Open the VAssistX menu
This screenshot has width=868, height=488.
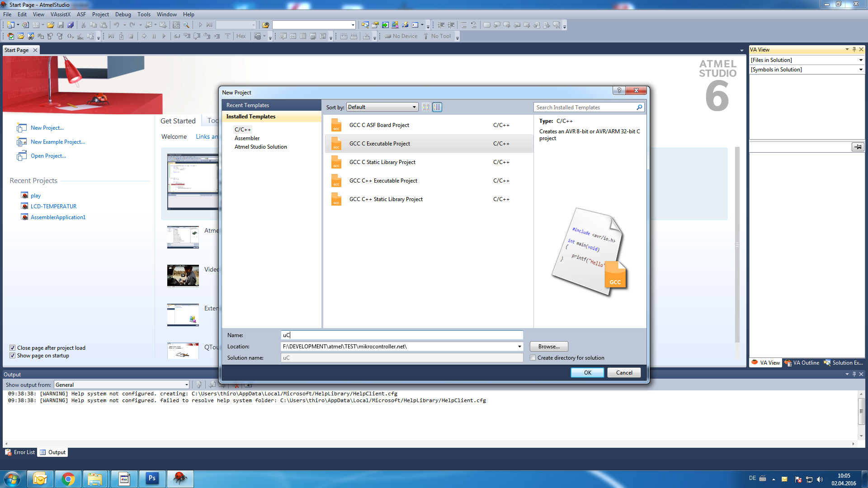coord(61,14)
